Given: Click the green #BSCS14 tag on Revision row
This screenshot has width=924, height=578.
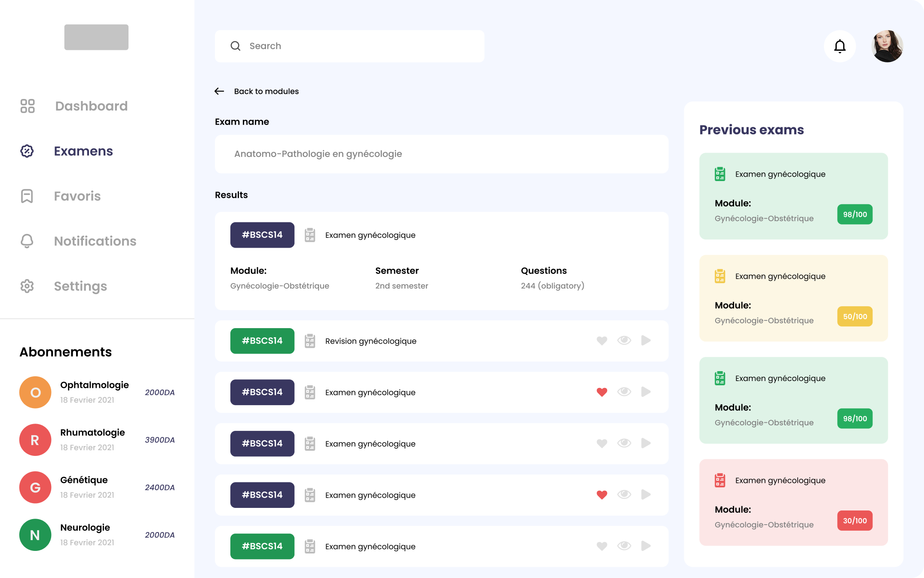Looking at the screenshot, I should 262,341.
